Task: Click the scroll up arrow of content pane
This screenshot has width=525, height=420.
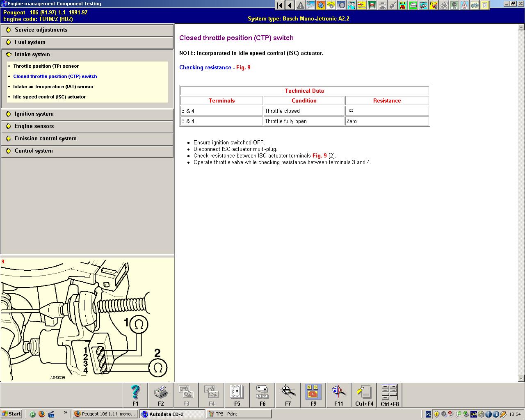Action: click(x=521, y=27)
